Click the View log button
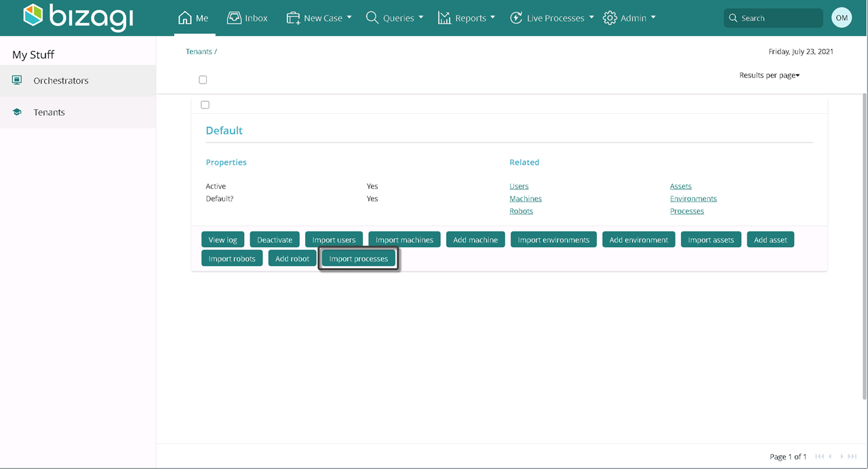868x469 pixels. point(222,240)
